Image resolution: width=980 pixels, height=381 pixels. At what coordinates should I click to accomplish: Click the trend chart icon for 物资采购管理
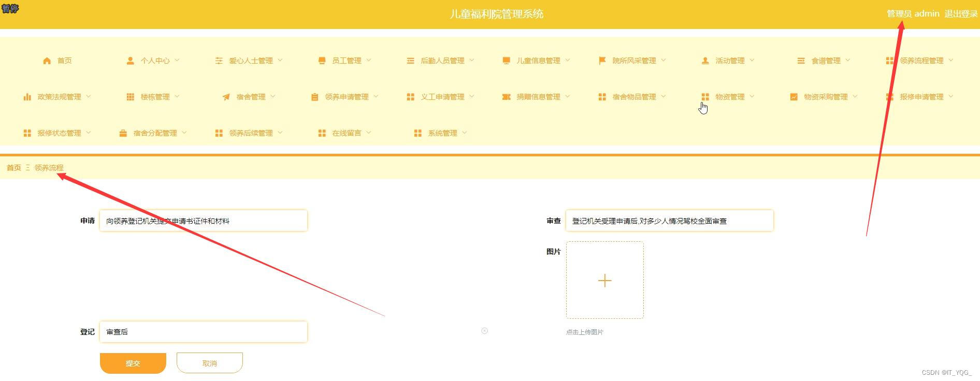point(794,97)
